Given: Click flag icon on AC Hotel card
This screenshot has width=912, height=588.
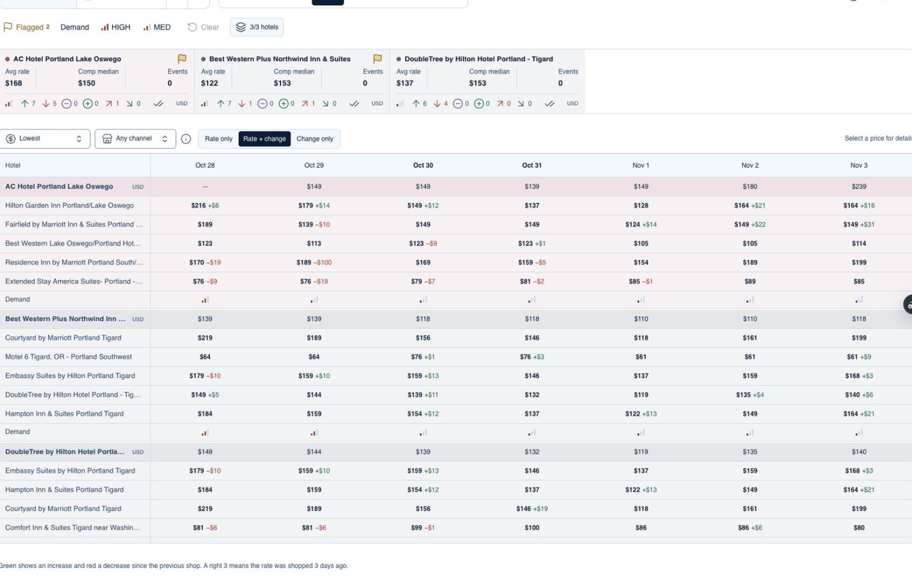Looking at the screenshot, I should (182, 59).
